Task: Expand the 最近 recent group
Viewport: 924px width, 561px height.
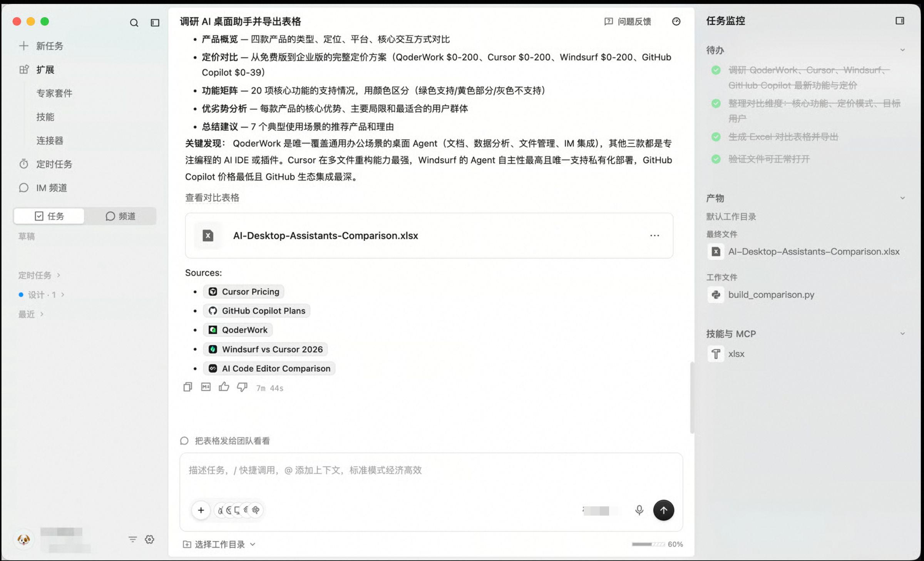Action: 31,314
